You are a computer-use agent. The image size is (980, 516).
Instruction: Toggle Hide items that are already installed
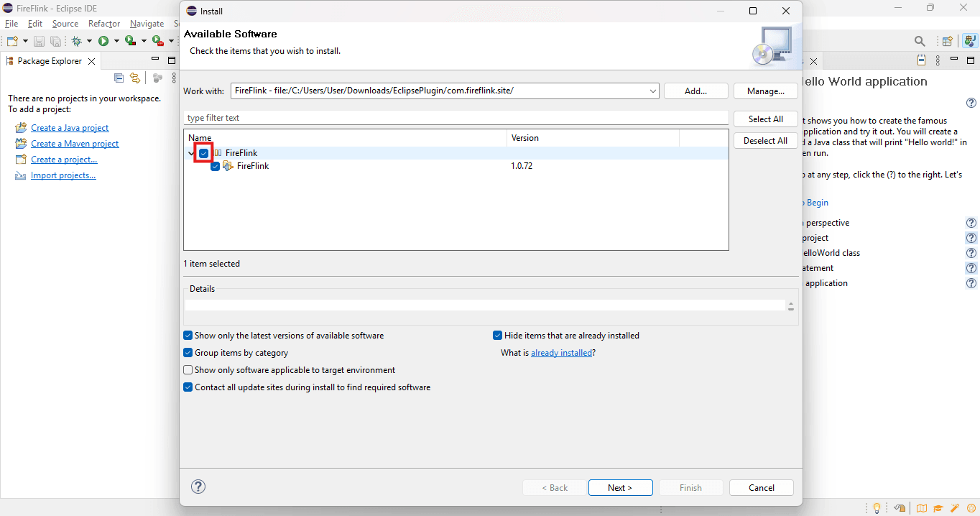tap(497, 336)
